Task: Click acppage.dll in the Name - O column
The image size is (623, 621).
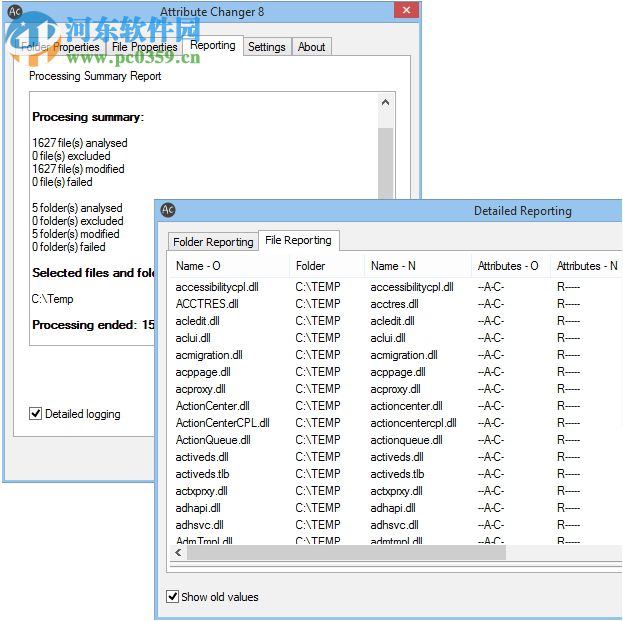Action: (x=203, y=372)
